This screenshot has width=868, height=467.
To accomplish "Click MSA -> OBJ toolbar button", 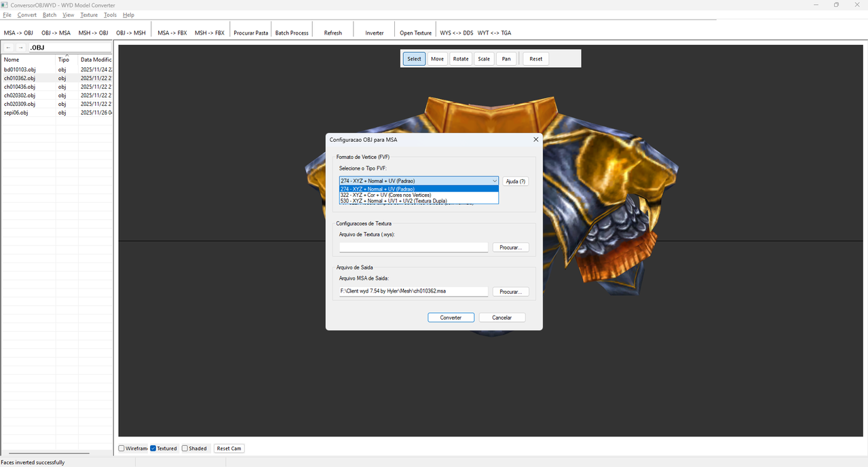I will click(x=18, y=33).
